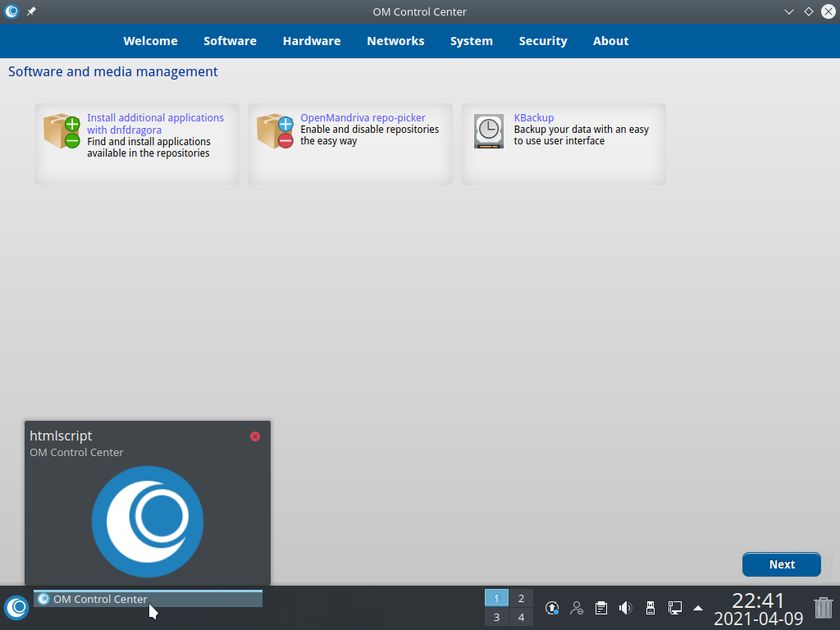
Task: Switch to virtual desktop 1
Action: coord(496,598)
